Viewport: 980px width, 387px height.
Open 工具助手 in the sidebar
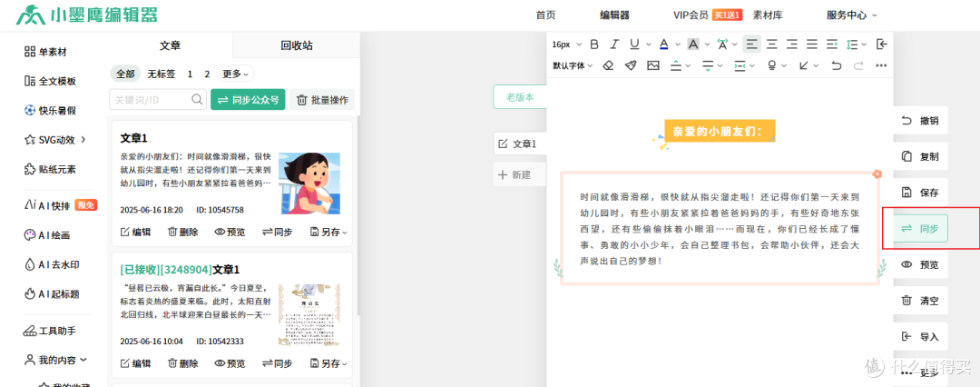click(x=50, y=331)
